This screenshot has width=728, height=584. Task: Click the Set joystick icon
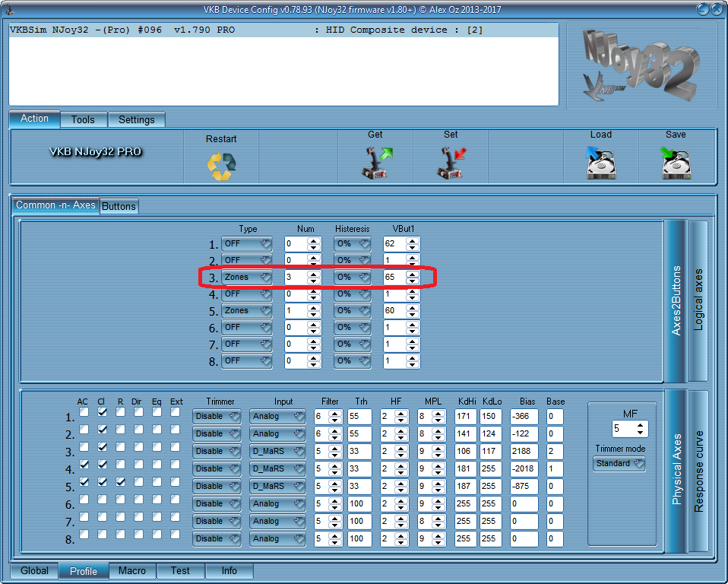[451, 162]
